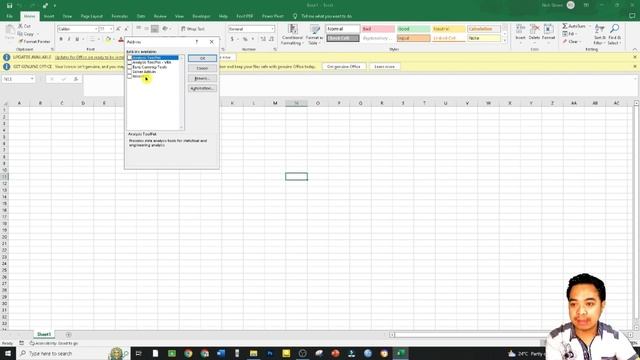Image resolution: width=640 pixels, height=360 pixels.
Task: Apply Accounting dollar number format
Action: click(232, 39)
